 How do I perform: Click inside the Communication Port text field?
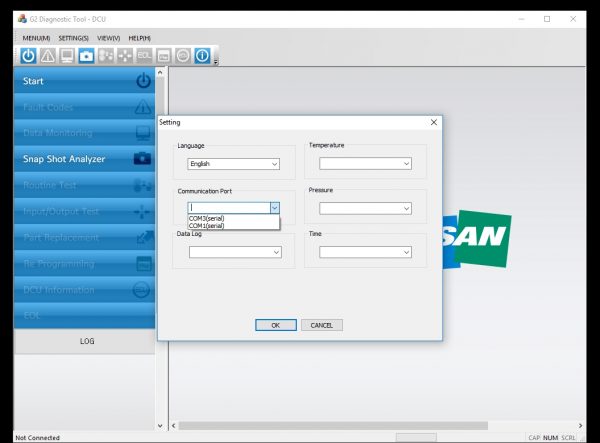tap(229, 208)
